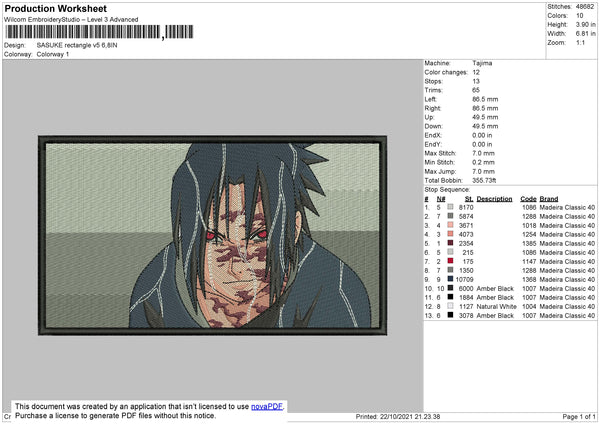Click the Total Bobbin value 355.73ft
The image size is (600, 424).
tap(484, 180)
